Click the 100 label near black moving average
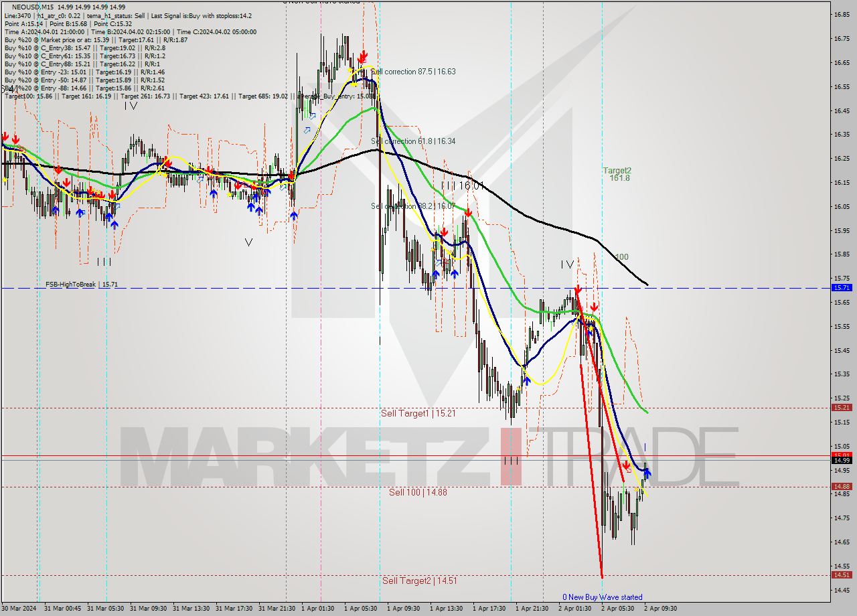Viewport: 857px width, 616px height. point(621,257)
